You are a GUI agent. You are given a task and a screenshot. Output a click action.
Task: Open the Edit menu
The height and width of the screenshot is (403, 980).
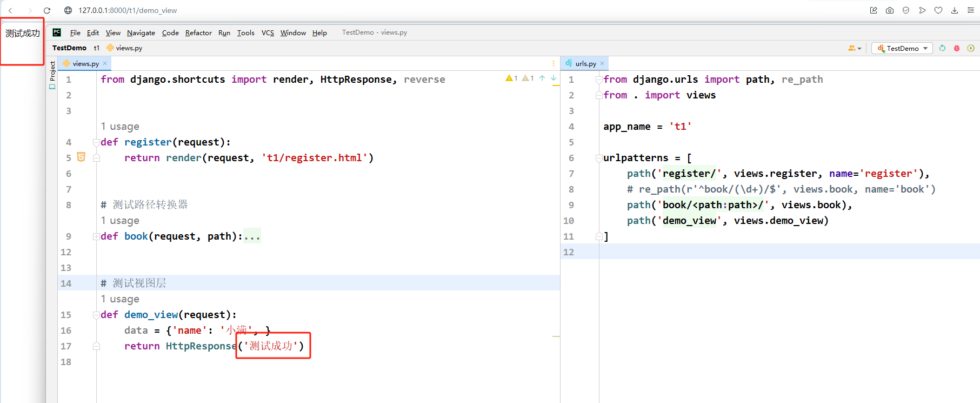pyautogui.click(x=93, y=33)
